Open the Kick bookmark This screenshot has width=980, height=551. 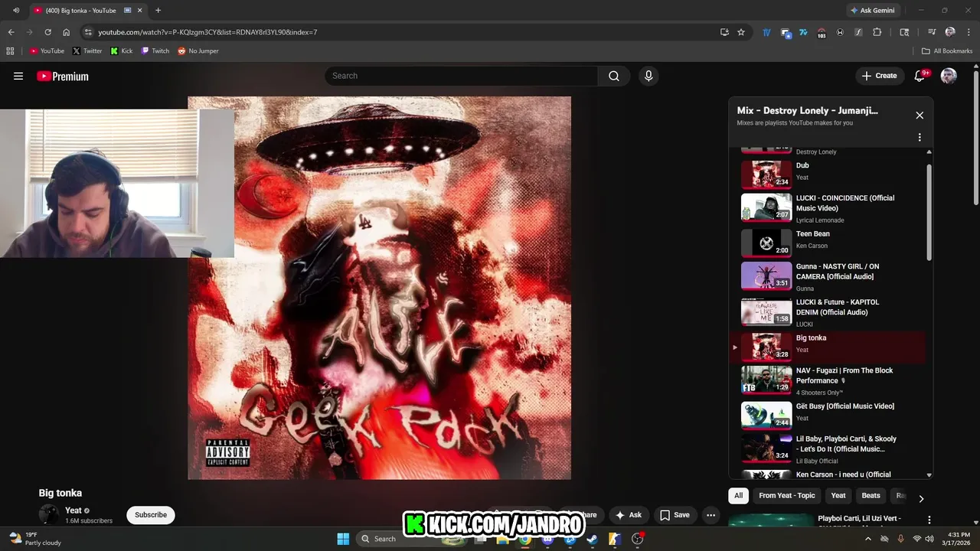(x=121, y=51)
